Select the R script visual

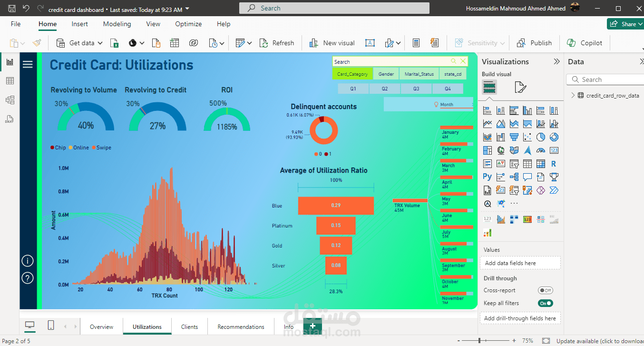point(554,164)
